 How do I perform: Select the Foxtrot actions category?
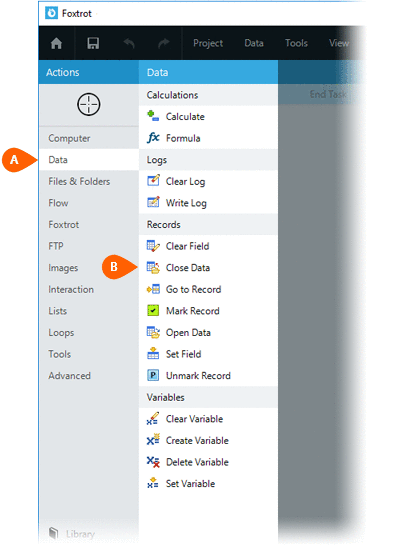tap(89, 224)
